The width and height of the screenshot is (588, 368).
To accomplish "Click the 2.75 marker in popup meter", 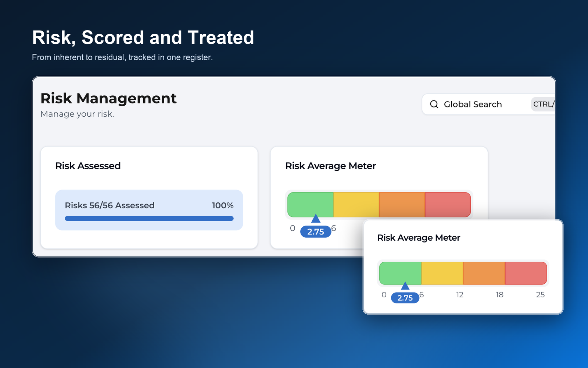I will (405, 298).
